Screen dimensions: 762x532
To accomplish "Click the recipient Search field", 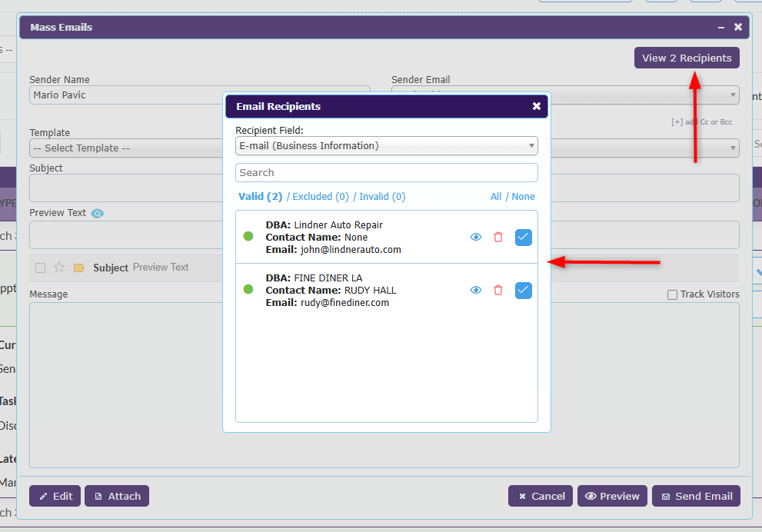I will [x=386, y=173].
